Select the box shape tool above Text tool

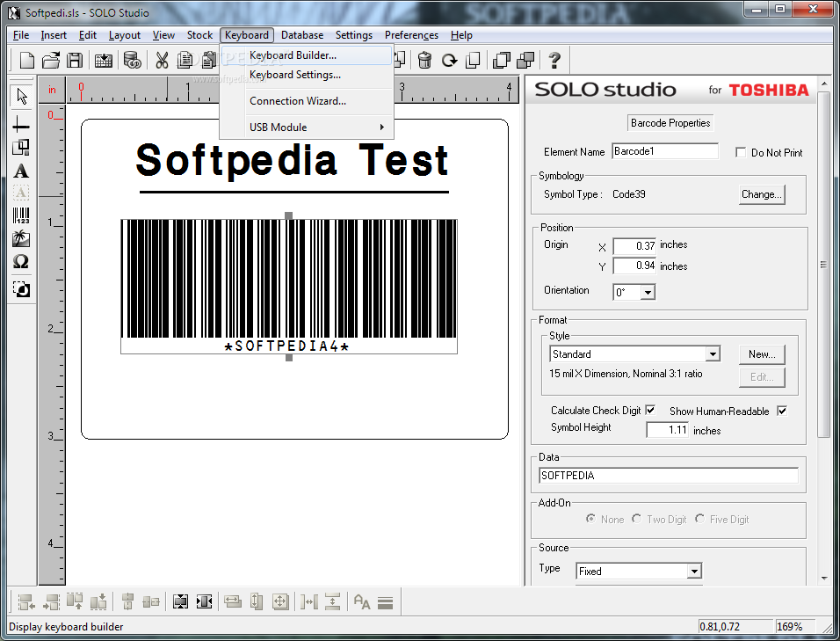point(21,148)
